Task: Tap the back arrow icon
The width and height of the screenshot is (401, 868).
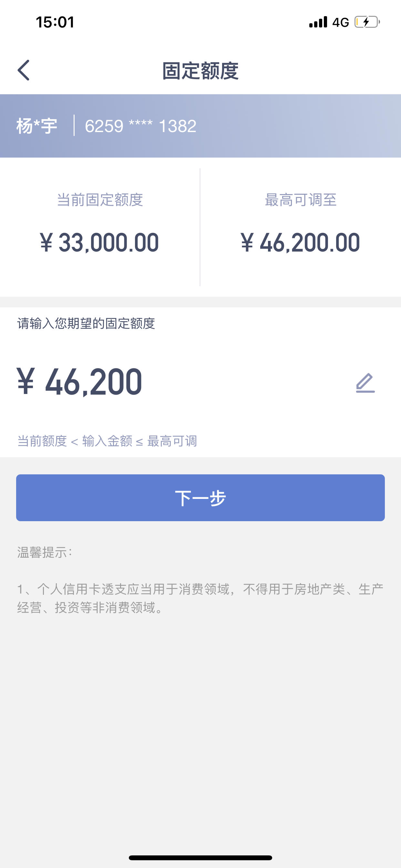Action: pyautogui.click(x=24, y=70)
